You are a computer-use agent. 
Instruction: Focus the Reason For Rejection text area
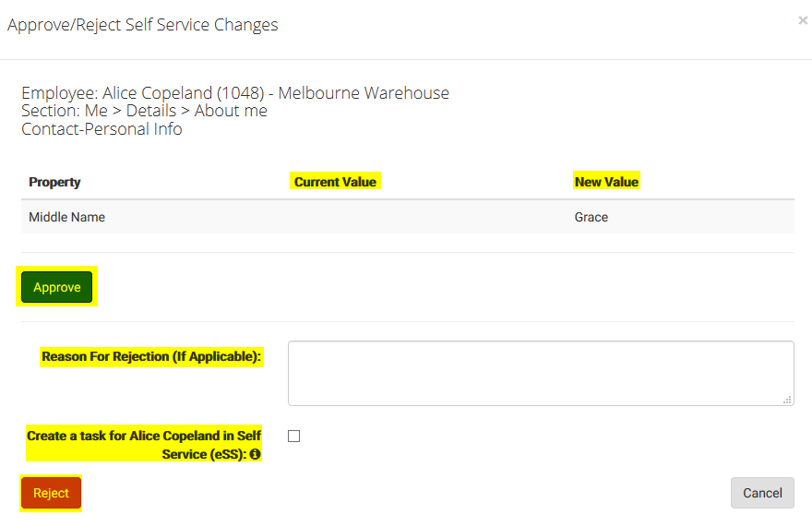[541, 373]
